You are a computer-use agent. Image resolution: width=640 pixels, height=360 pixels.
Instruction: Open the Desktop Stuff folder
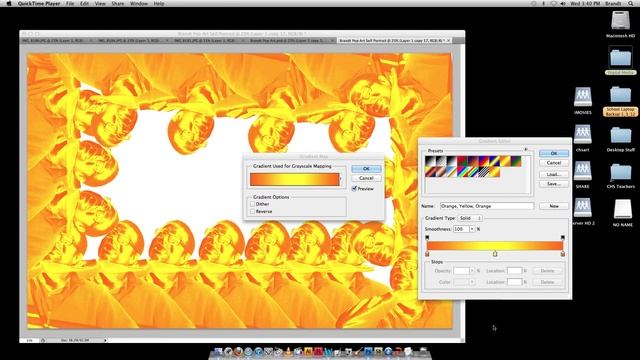(x=620, y=135)
